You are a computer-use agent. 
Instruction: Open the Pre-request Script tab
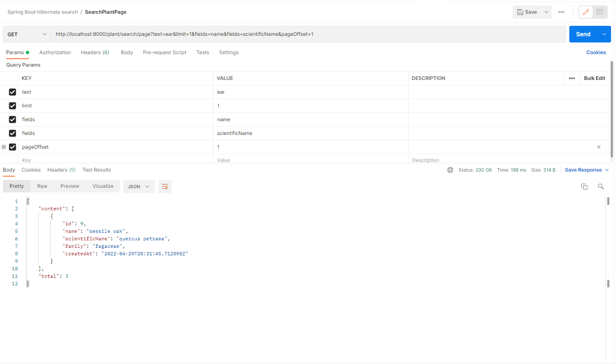[x=165, y=52]
